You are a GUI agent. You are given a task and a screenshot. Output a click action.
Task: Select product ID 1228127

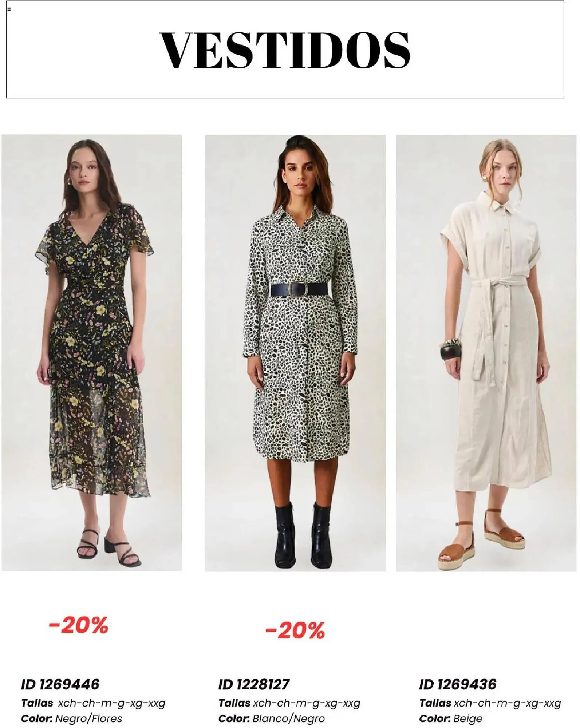pos(254,684)
